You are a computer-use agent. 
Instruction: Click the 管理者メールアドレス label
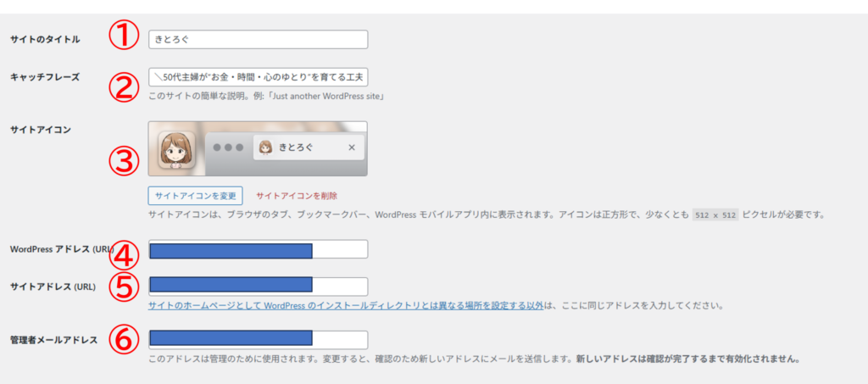click(53, 340)
